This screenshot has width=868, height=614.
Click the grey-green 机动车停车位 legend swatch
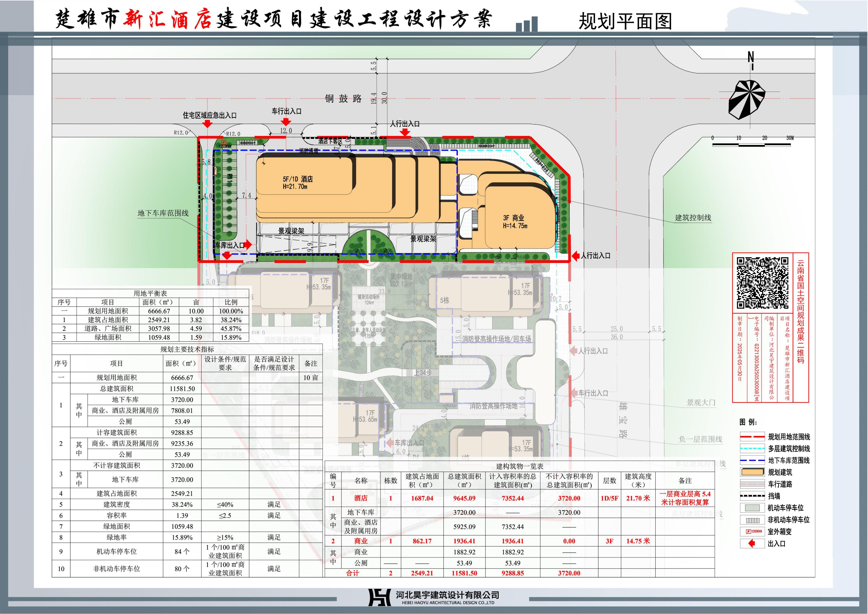pos(752,508)
